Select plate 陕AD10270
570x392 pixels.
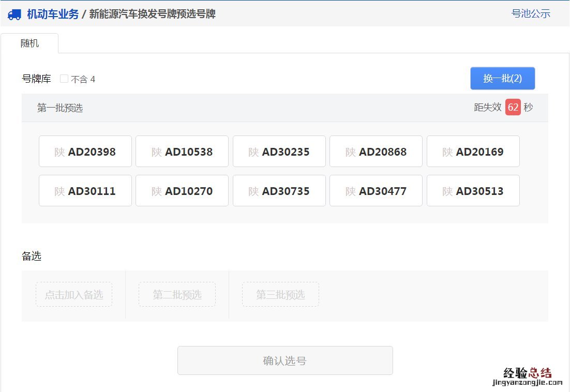coord(182,190)
